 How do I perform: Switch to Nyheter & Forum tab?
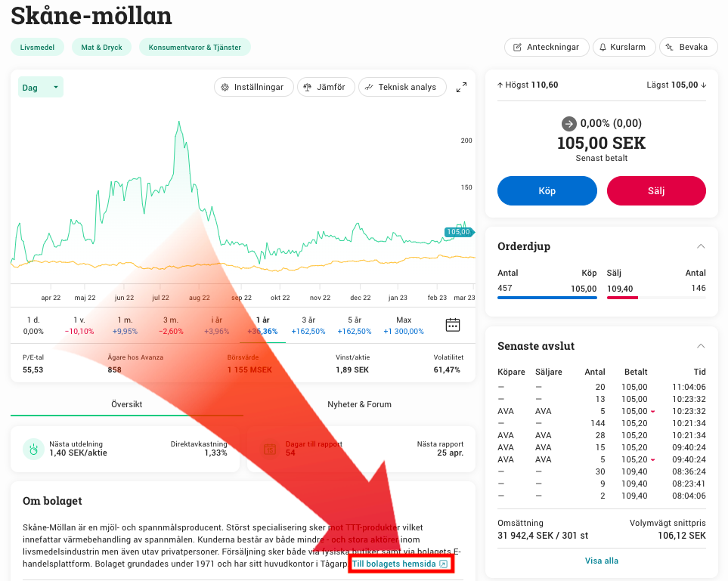[x=359, y=404]
